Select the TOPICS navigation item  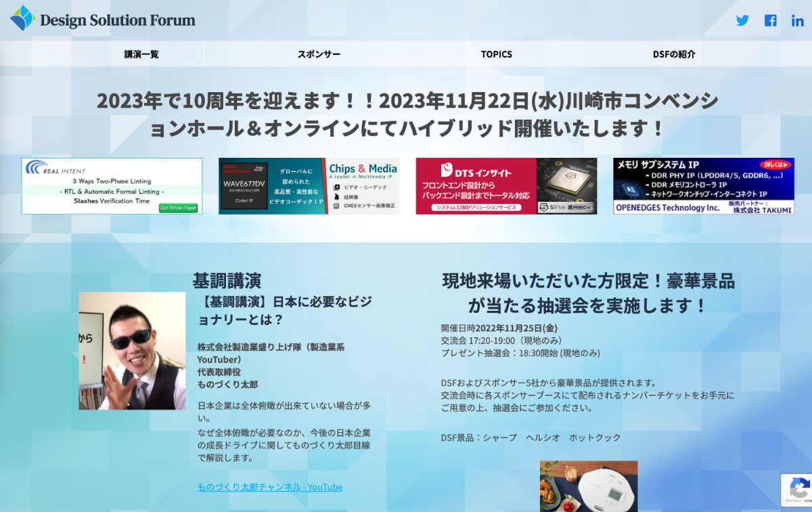(x=496, y=54)
